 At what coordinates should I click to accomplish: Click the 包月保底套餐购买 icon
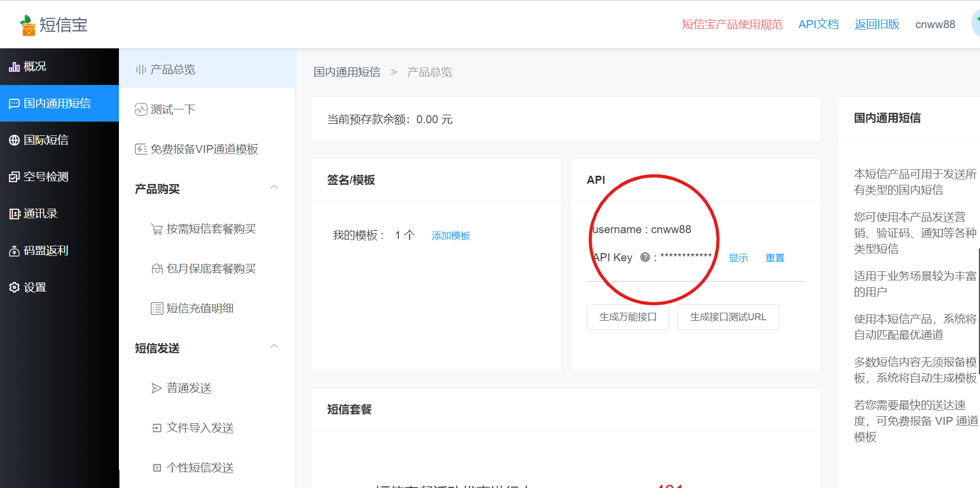[157, 269]
